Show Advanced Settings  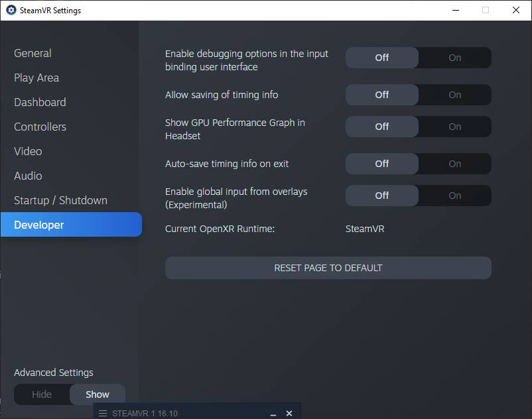(x=98, y=394)
